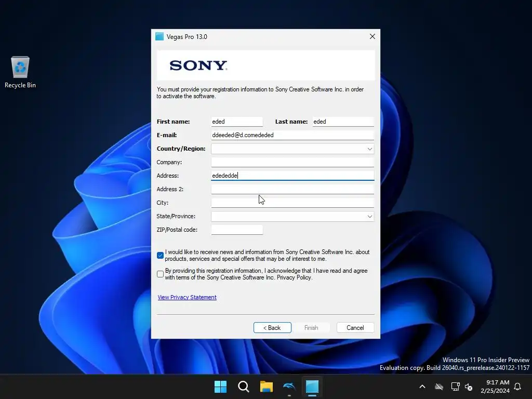532x399 pixels.
Task: Click the "E-mail:" label
Action: (x=167, y=135)
